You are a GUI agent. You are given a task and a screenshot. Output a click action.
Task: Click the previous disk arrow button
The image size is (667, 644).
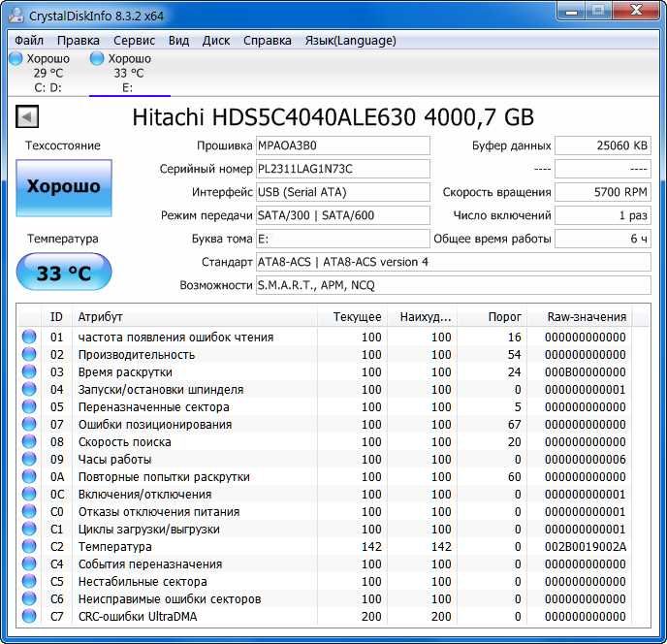[x=27, y=116]
